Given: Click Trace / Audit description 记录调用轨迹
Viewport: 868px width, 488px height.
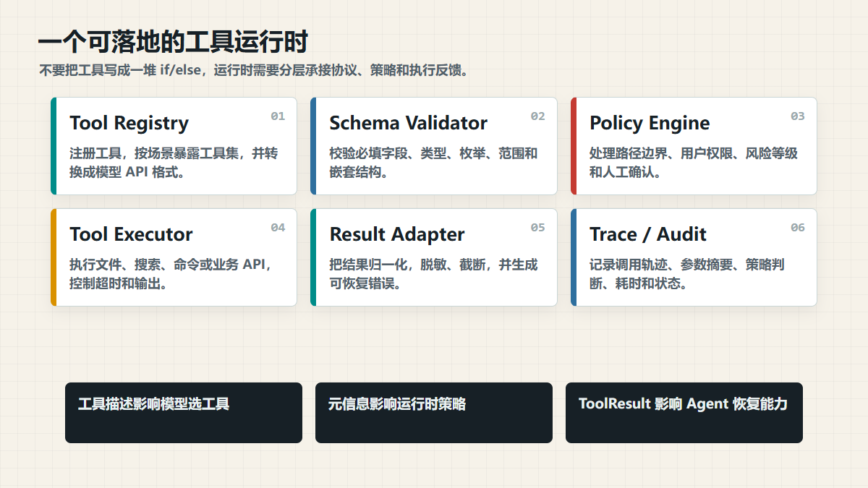Looking at the screenshot, I should [x=687, y=274].
